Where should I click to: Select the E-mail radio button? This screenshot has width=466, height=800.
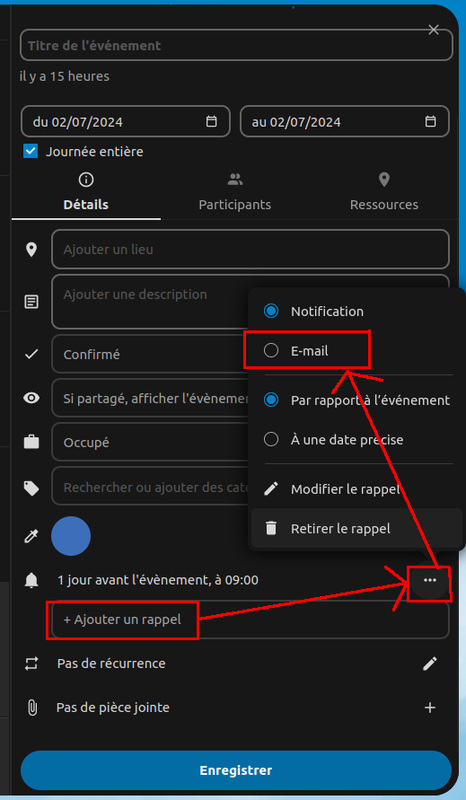(271, 351)
